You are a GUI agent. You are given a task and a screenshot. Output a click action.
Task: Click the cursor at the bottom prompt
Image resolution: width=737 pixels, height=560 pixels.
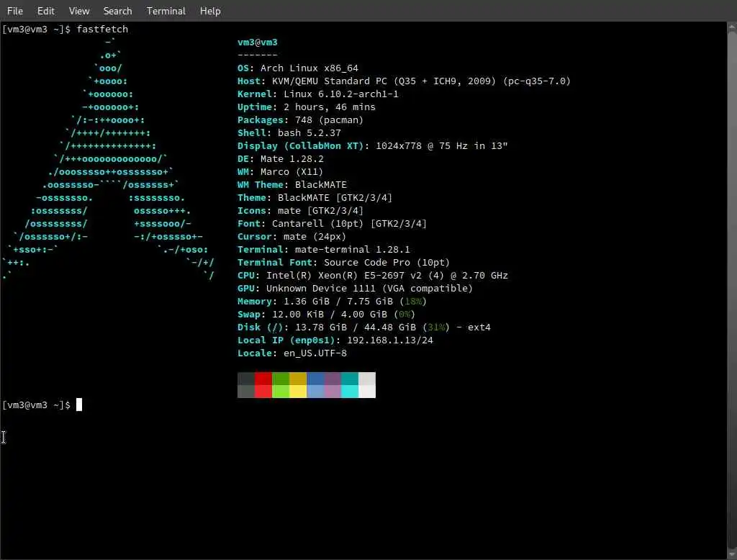(x=79, y=405)
